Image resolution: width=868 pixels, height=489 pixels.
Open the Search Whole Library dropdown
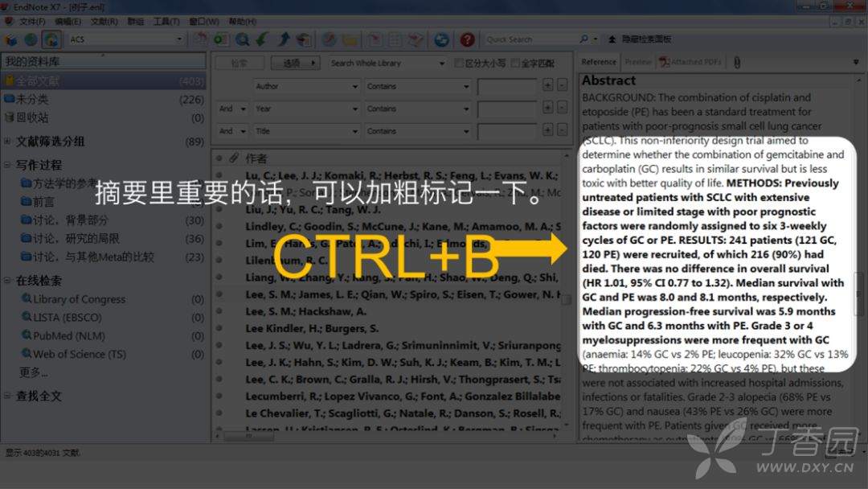click(387, 63)
